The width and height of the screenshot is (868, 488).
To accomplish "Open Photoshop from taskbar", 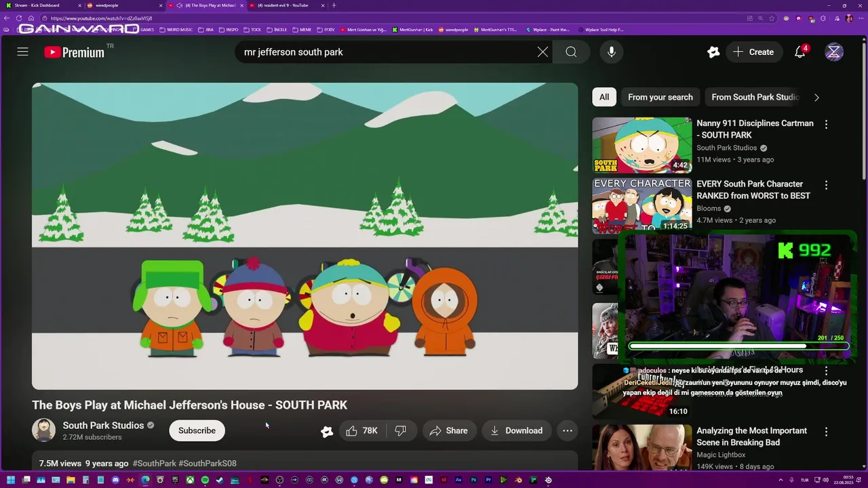I will (x=473, y=480).
